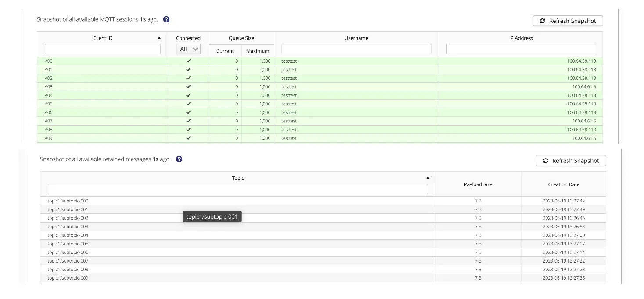Click help icon beside MQTT sessions snapshot text
The width and height of the screenshot is (644, 299).
click(166, 19)
